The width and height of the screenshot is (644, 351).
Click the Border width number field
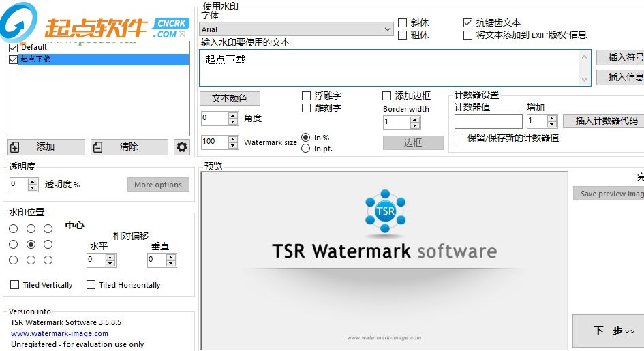tap(397, 122)
